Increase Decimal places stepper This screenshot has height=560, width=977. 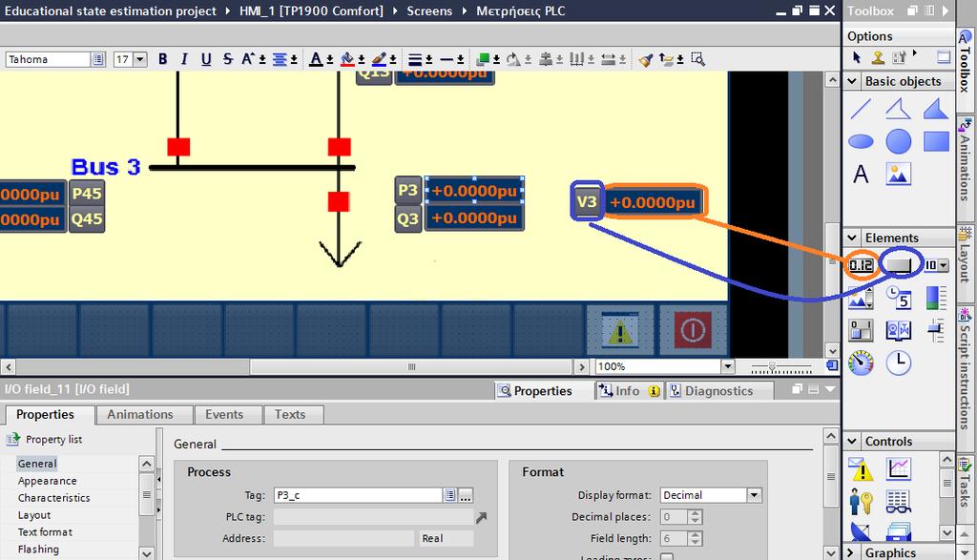[x=696, y=513]
